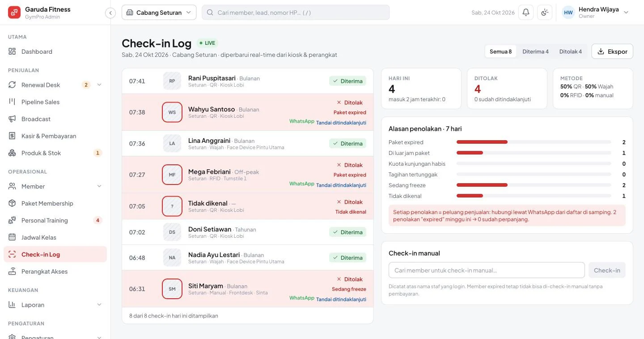644x339 pixels.
Task: Click disabled Check-in manual button
Action: (x=607, y=270)
